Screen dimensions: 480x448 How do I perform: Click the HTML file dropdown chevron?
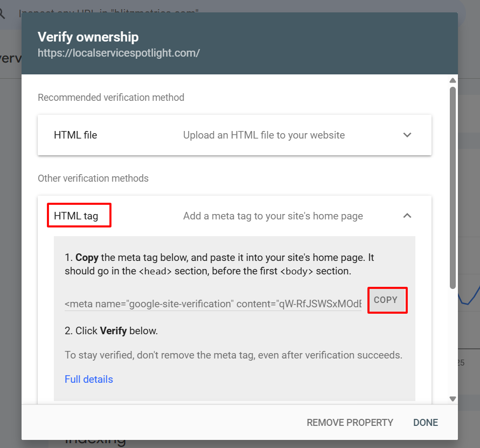pos(407,135)
